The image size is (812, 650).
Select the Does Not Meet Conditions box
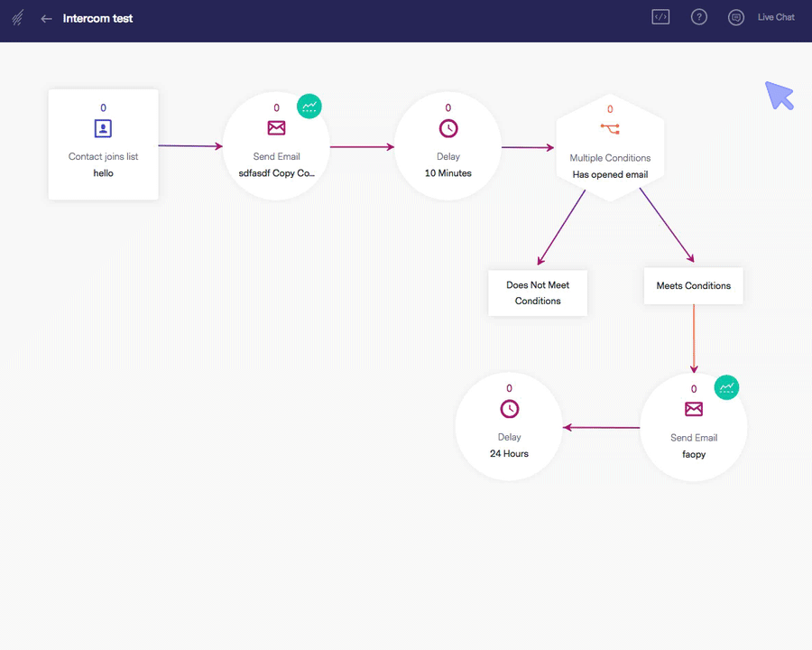pyautogui.click(x=538, y=292)
